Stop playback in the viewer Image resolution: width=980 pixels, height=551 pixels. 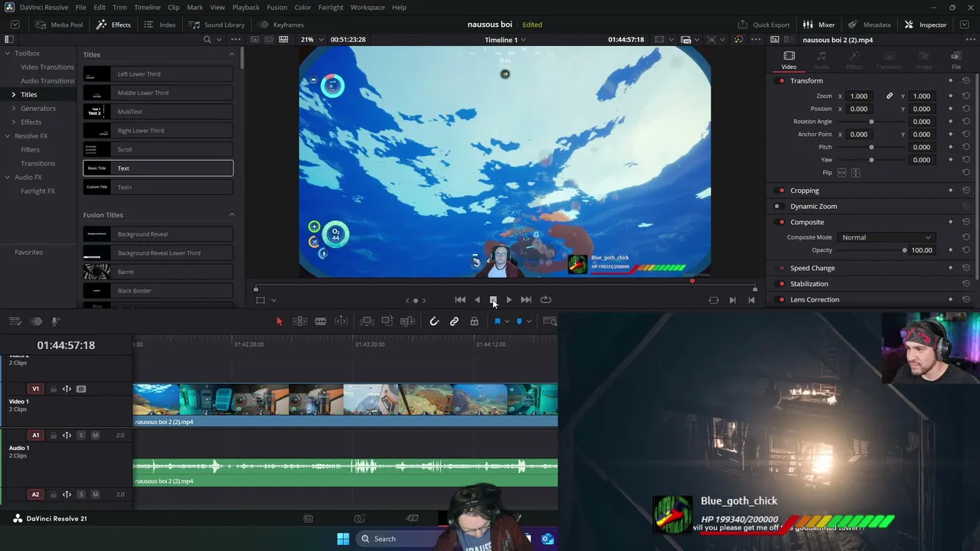pyautogui.click(x=493, y=300)
